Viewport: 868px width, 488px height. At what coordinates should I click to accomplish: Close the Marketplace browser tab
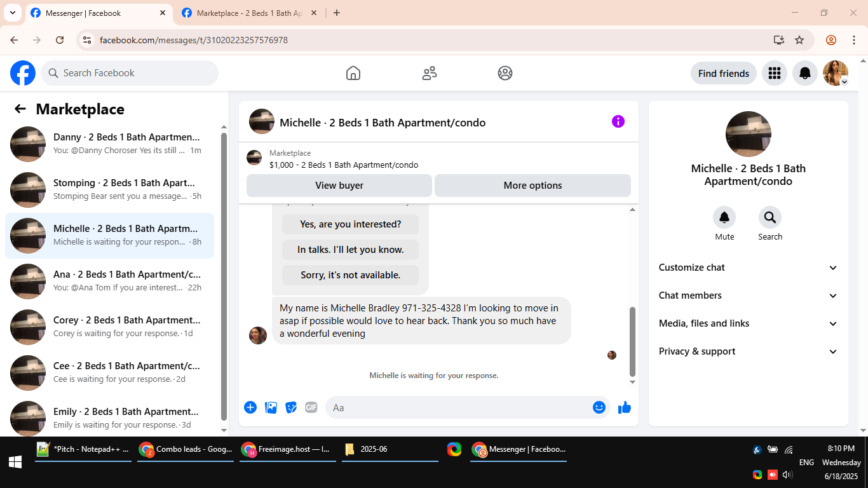313,13
